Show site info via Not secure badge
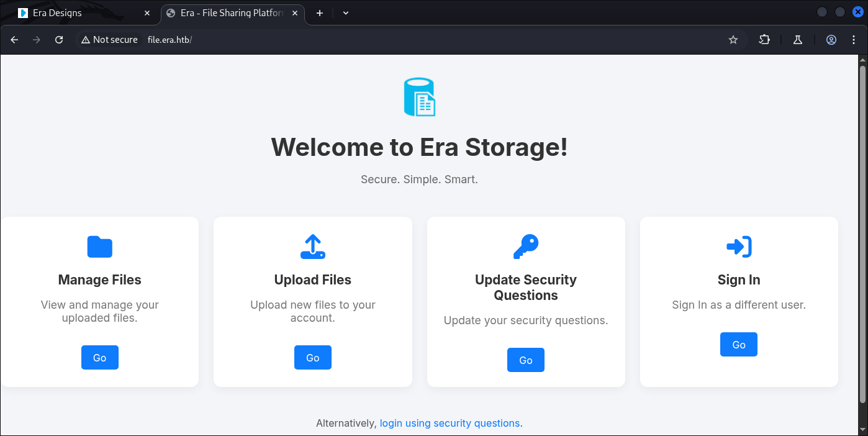The width and height of the screenshot is (868, 436). pyautogui.click(x=109, y=40)
